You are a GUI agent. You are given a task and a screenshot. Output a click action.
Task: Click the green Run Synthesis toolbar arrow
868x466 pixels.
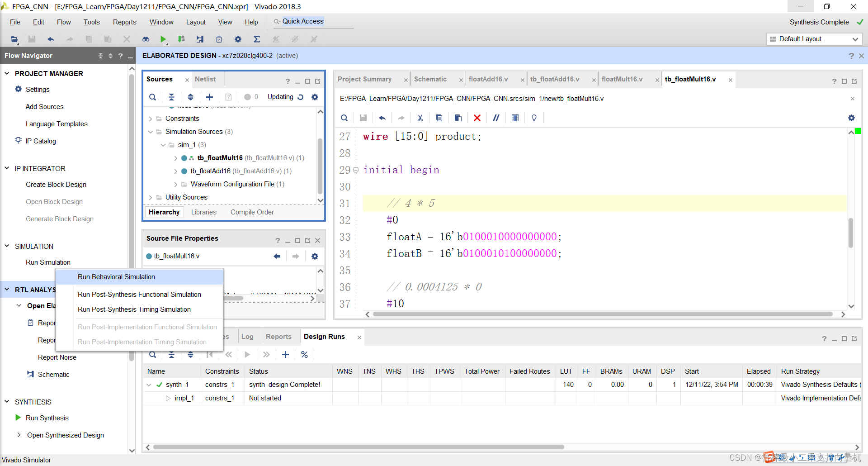pos(163,39)
